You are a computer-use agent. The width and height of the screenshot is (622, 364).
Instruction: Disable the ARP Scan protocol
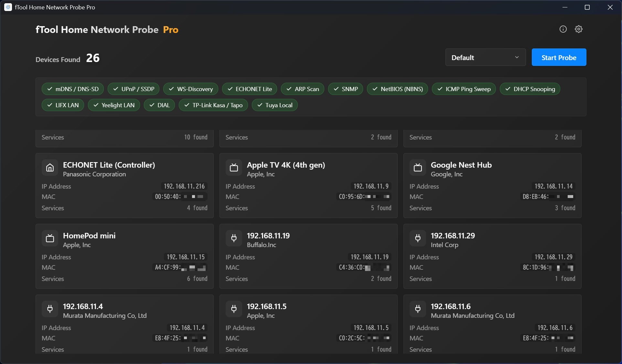[302, 89]
